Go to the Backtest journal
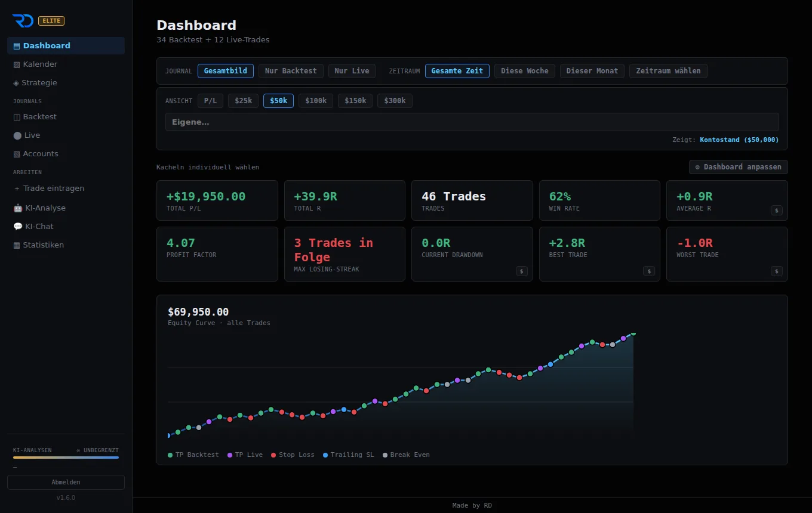This screenshot has height=513, width=812. coord(66,116)
